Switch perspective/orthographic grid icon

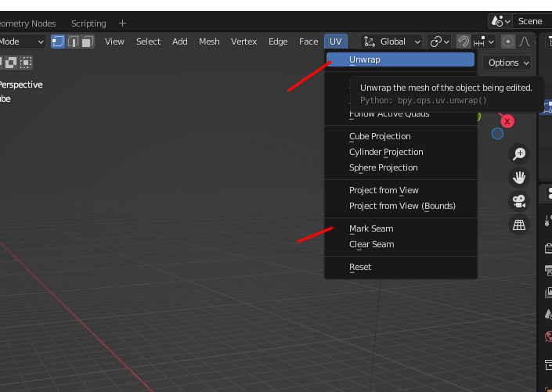519,225
